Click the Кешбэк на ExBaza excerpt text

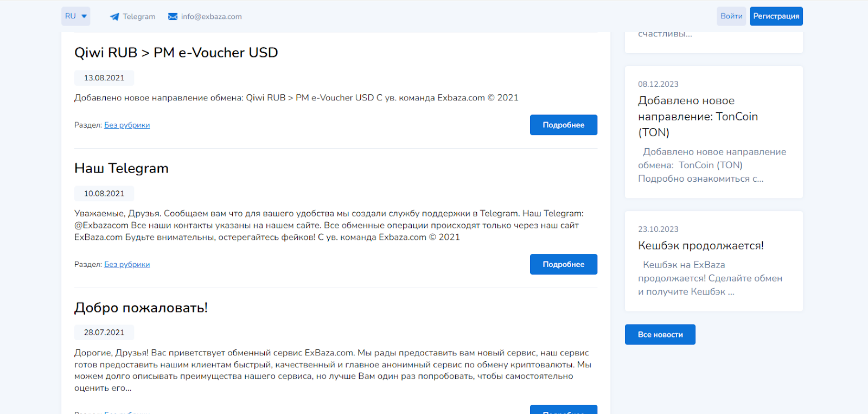pos(710,278)
